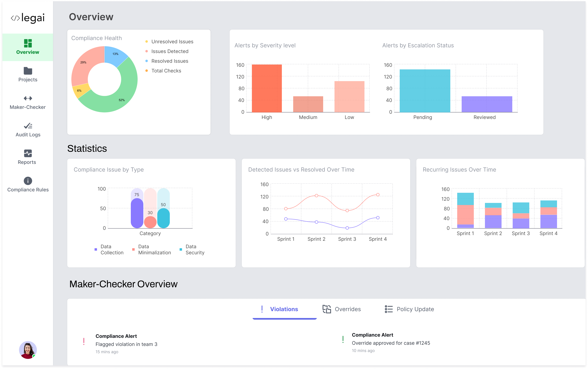The height and width of the screenshot is (369, 588).
Task: Click the Policy Update list icon
Action: [389, 309]
